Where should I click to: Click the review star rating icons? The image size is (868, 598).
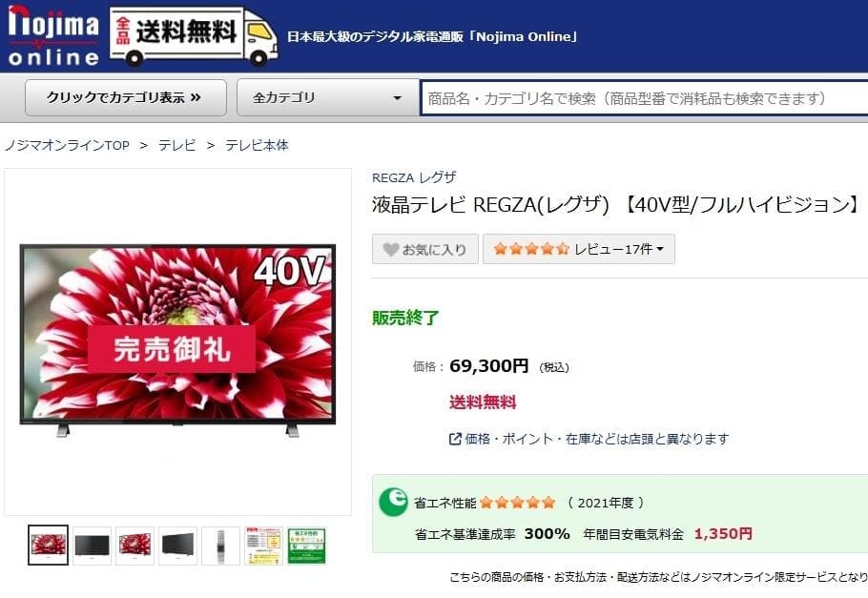pyautogui.click(x=531, y=249)
